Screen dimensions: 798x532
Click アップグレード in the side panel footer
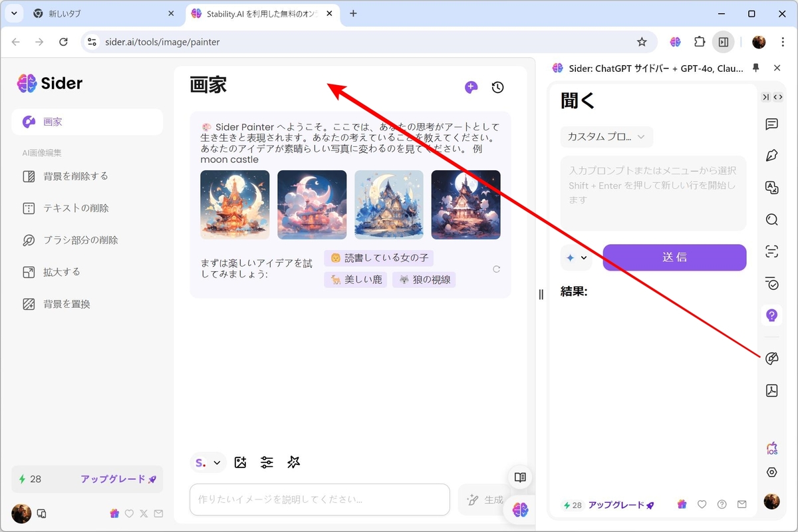coord(621,505)
